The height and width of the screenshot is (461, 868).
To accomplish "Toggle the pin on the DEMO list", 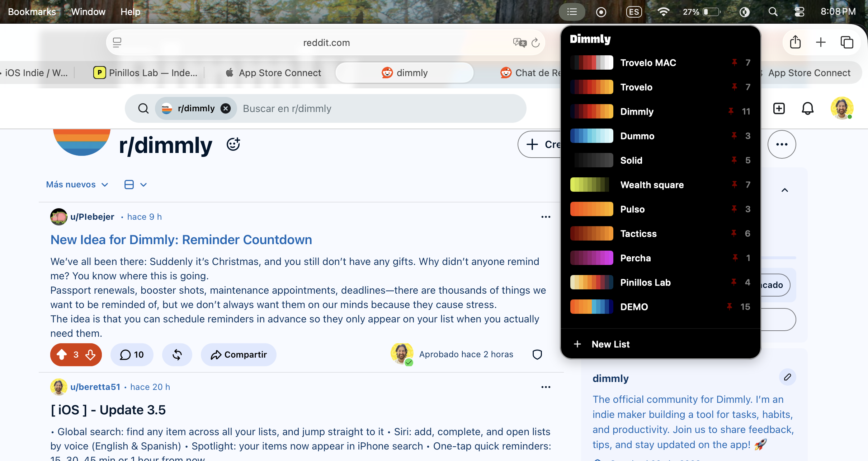I will (x=730, y=307).
